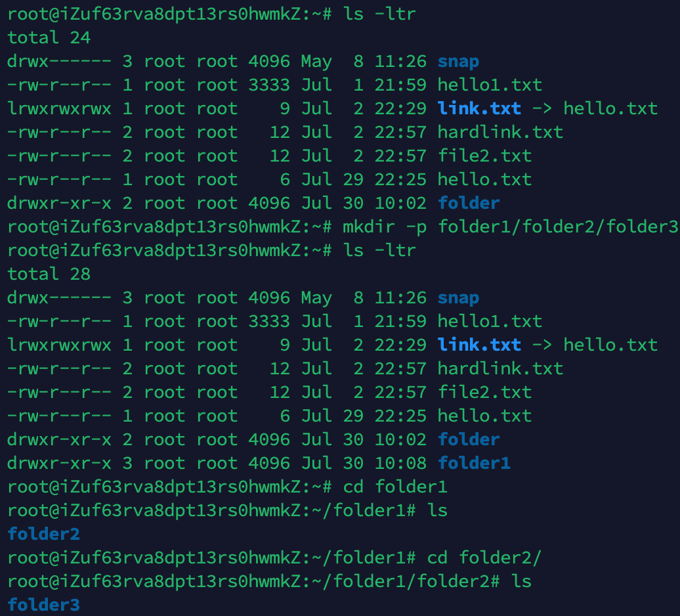This screenshot has height=616, width=680.
Task: Click the 'folder3' output entry at bottom
Action: pyautogui.click(x=44, y=605)
